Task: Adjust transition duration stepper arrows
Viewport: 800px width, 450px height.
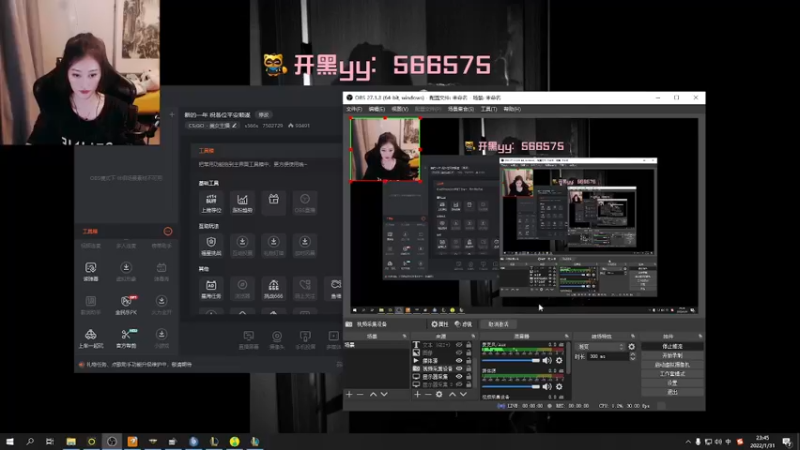Action: click(x=633, y=357)
